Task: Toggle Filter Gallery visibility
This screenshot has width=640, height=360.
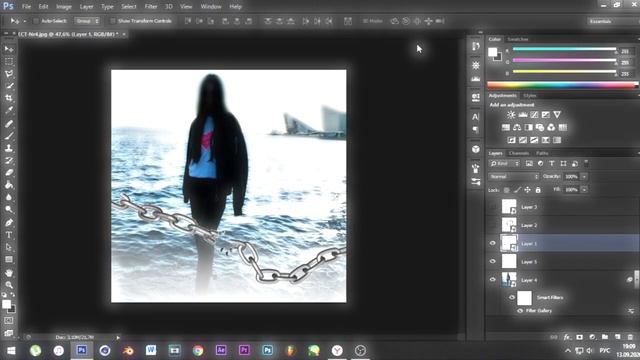Action: (x=520, y=311)
